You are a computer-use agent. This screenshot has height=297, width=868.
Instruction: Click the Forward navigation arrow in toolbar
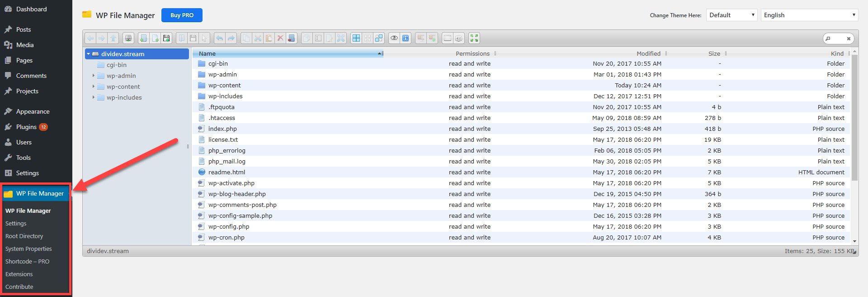[102, 38]
